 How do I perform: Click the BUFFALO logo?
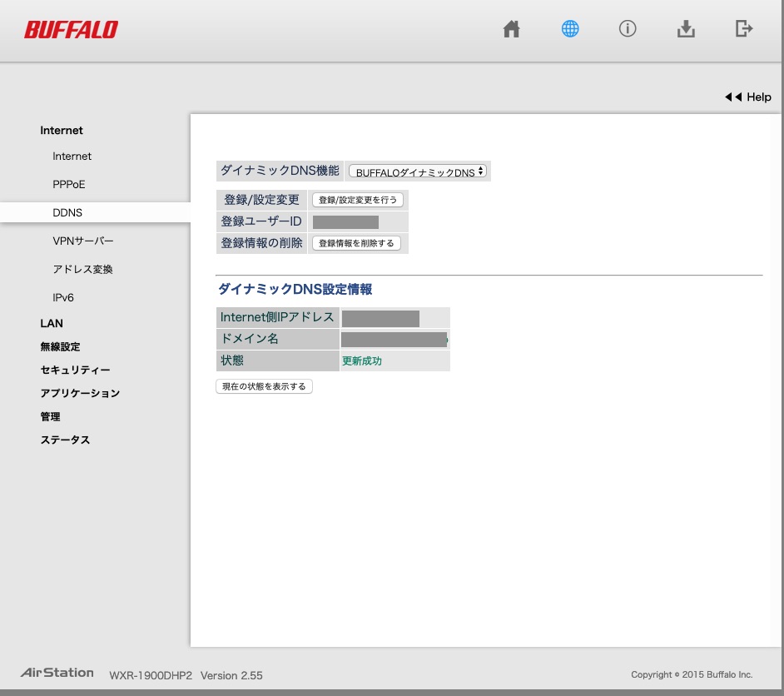coord(71,29)
